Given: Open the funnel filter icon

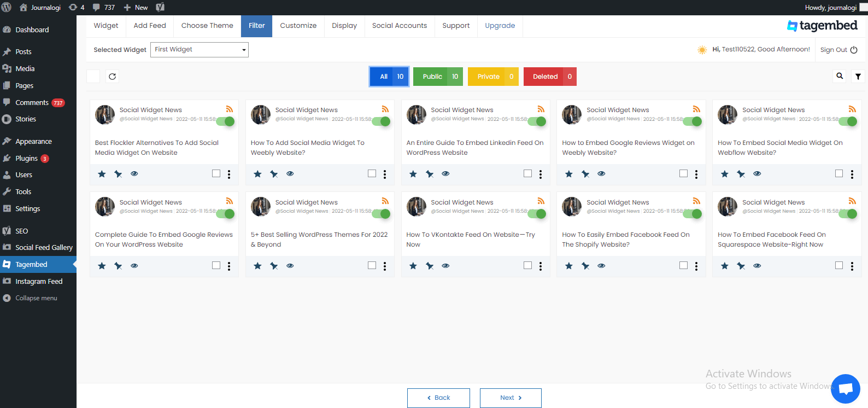Looking at the screenshot, I should click(x=858, y=77).
